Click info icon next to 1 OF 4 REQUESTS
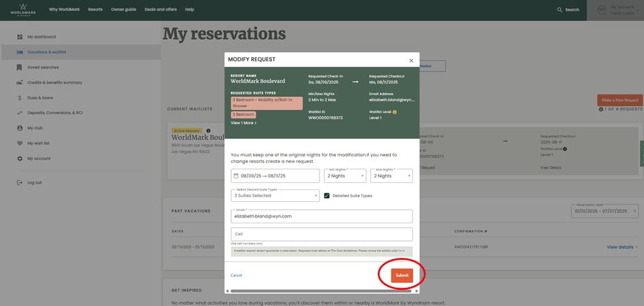The height and width of the screenshot is (306, 644). pos(601,109)
